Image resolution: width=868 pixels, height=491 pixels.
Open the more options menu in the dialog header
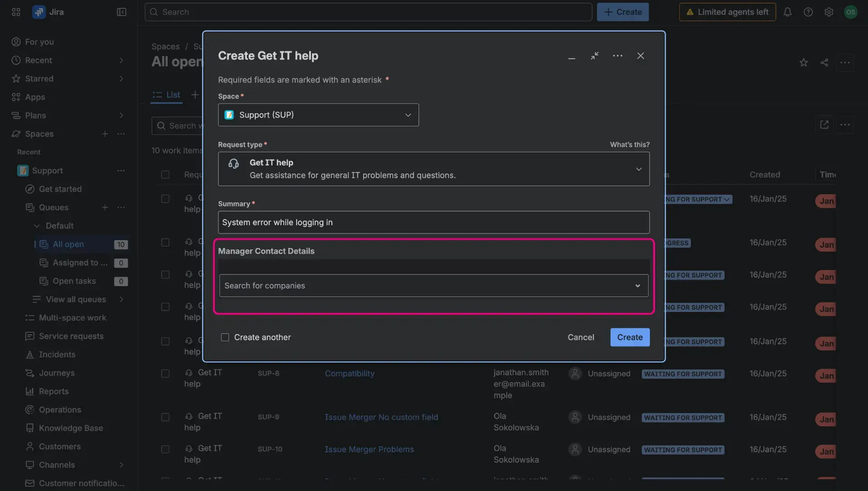(x=618, y=56)
